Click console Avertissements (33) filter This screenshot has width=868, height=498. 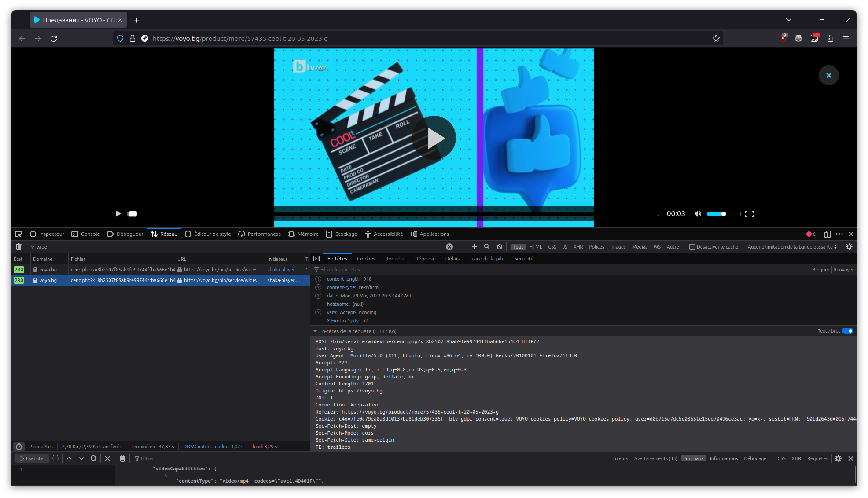pyautogui.click(x=655, y=458)
